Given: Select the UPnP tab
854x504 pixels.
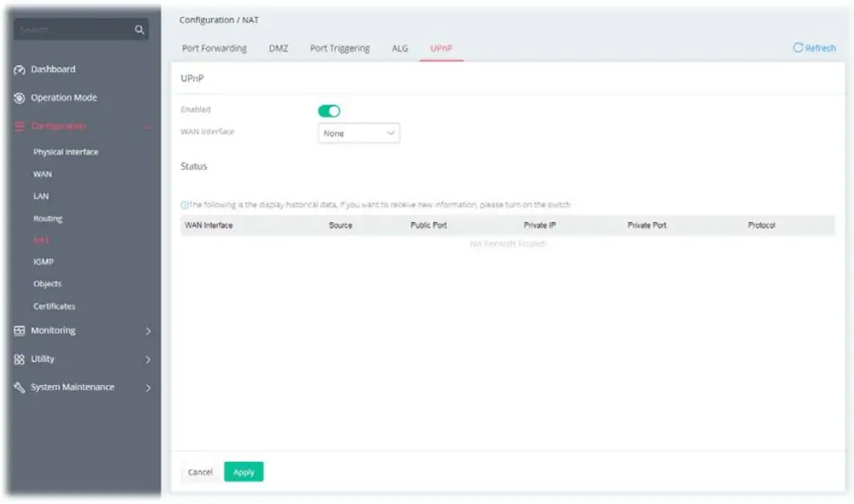Looking at the screenshot, I should point(441,48).
